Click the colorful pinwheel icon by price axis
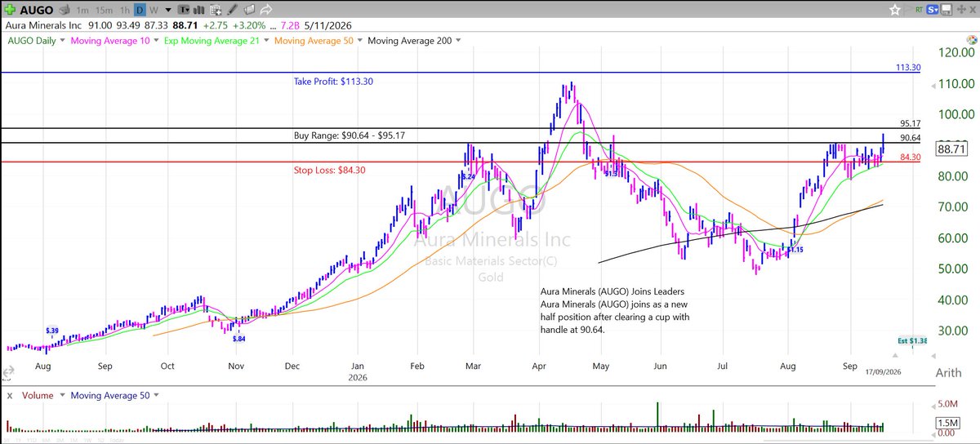The height and width of the screenshot is (444, 980). pyautogui.click(x=972, y=40)
